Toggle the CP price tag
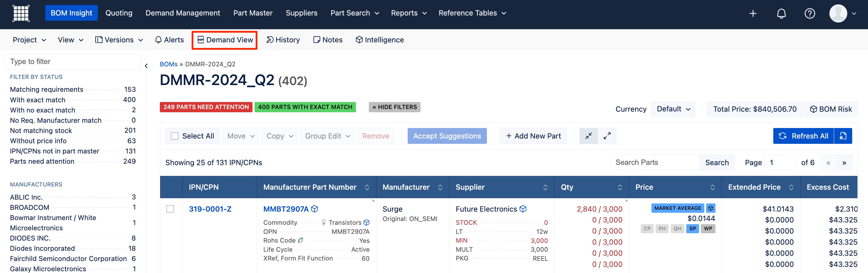Screen dimensions: 868x273 [647, 229]
